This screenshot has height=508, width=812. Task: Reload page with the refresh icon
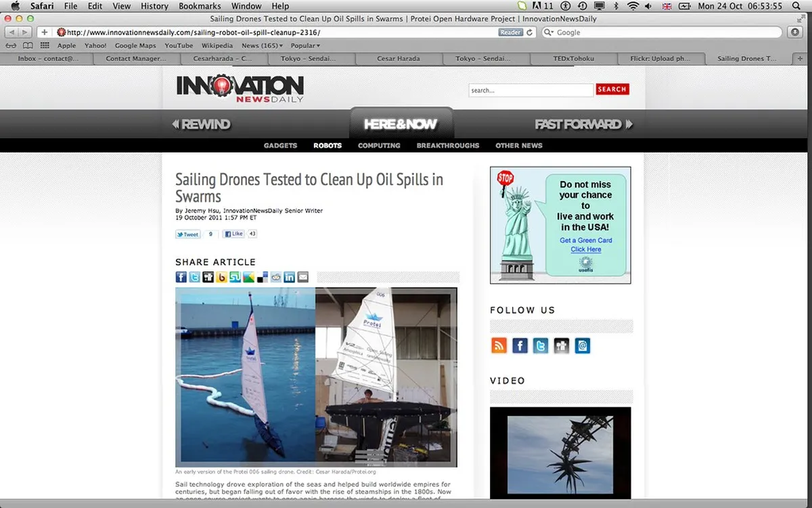click(x=529, y=33)
